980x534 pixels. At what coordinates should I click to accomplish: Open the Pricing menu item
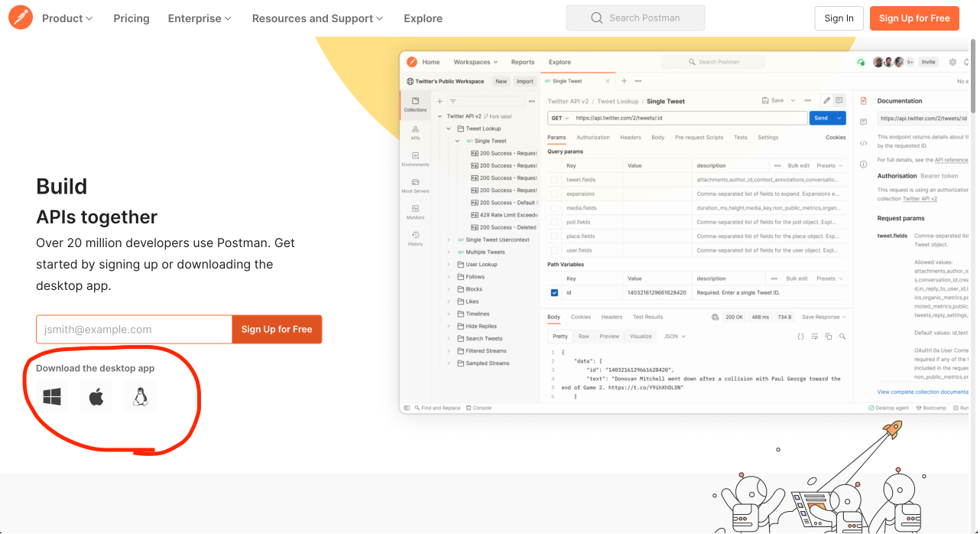tap(131, 18)
